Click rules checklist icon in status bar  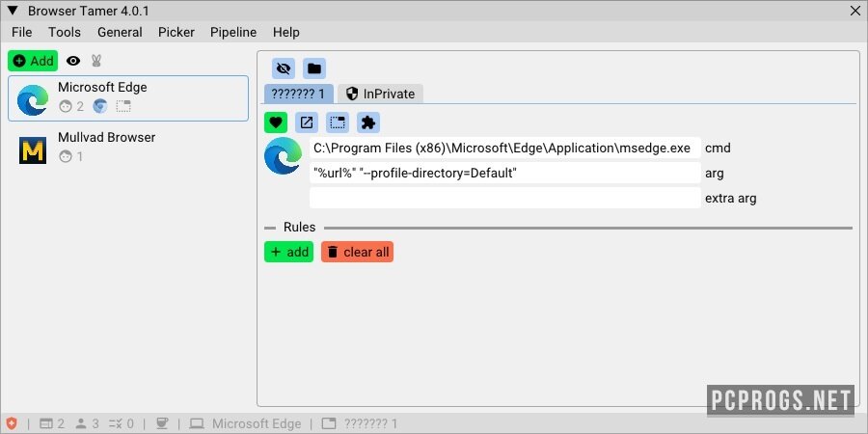116,424
